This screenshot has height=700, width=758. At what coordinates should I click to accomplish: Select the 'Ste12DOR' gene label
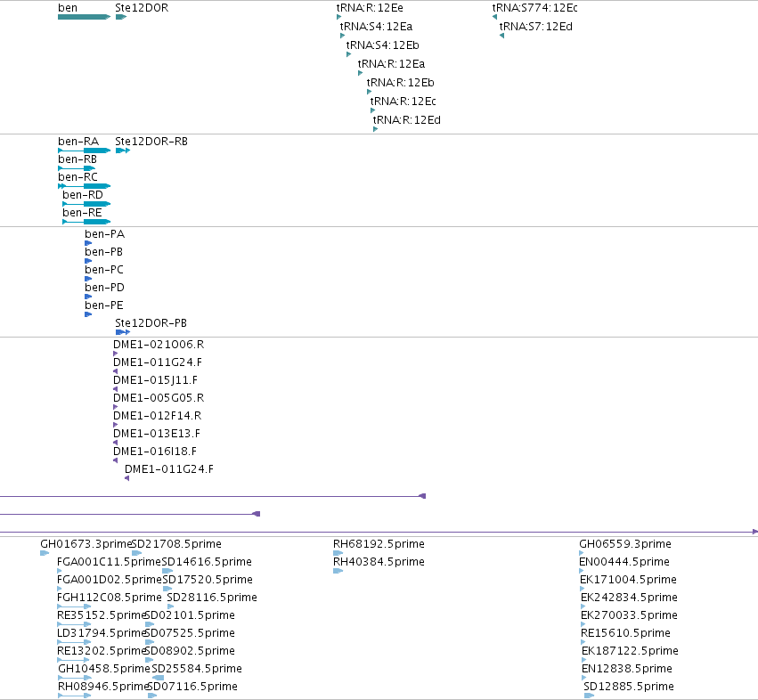point(142,8)
